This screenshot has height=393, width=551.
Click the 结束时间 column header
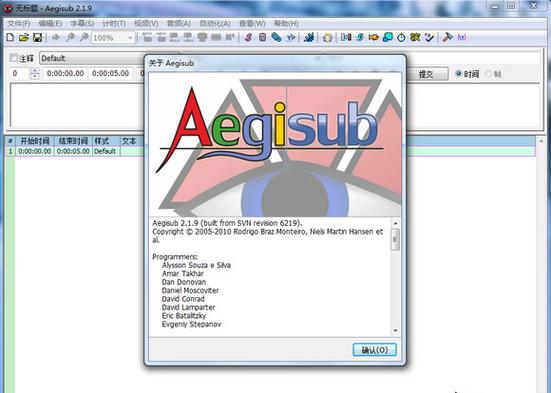73,141
